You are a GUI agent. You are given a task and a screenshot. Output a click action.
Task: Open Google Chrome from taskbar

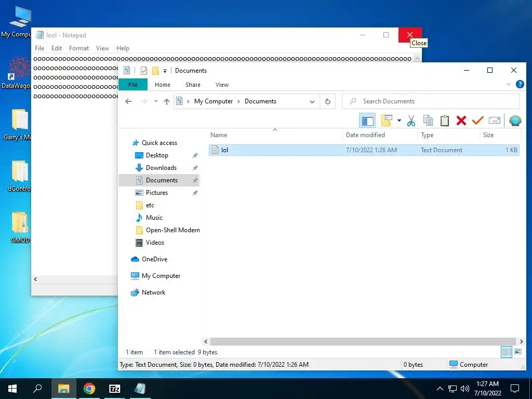click(x=89, y=389)
